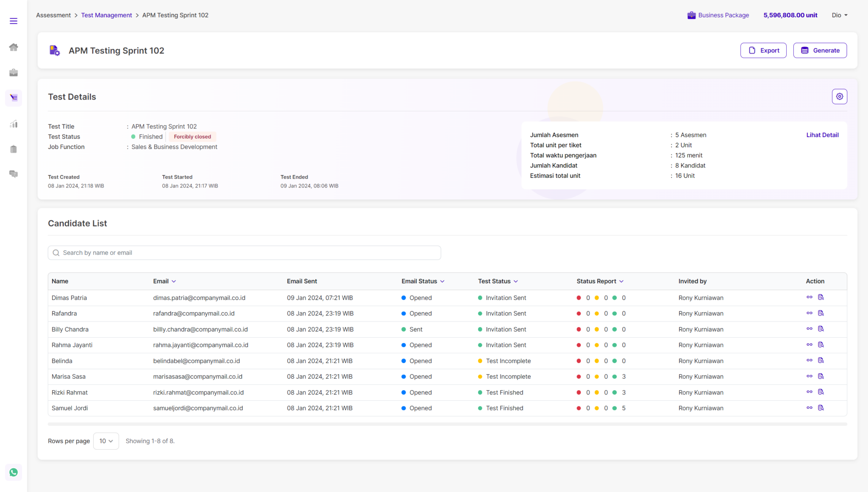View report document for Samuel Jordi
The width and height of the screenshot is (868, 492).
pos(821,408)
